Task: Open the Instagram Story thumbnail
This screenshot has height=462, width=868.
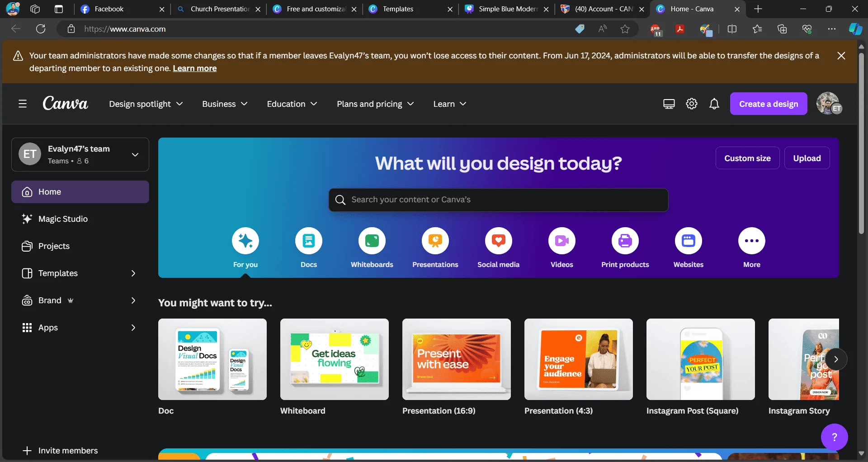Action: click(x=804, y=359)
